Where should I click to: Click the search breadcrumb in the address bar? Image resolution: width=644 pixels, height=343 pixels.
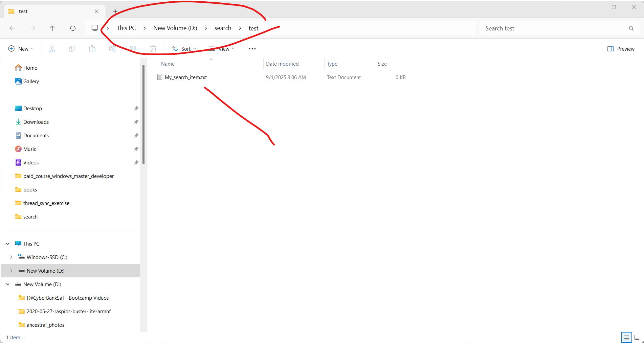(x=223, y=28)
